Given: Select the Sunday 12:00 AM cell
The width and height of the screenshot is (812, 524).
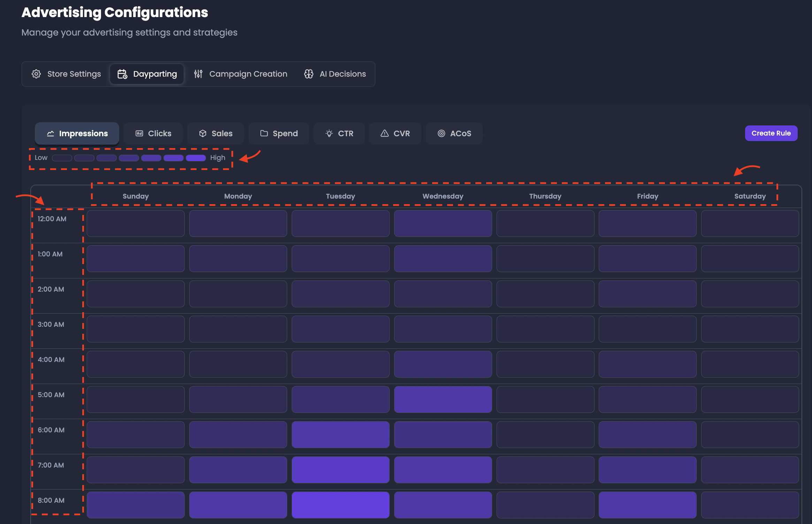Looking at the screenshot, I should pyautogui.click(x=136, y=223).
